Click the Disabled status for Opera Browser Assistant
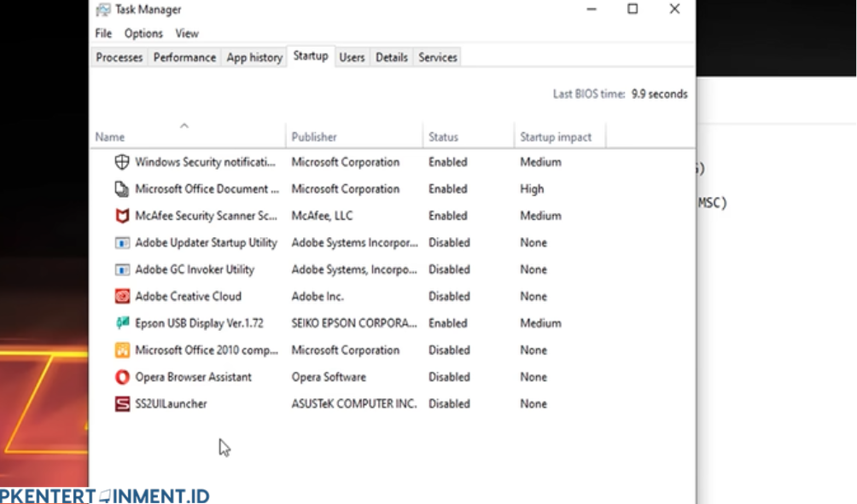Screen dimensions: 857x504 [x=449, y=377]
